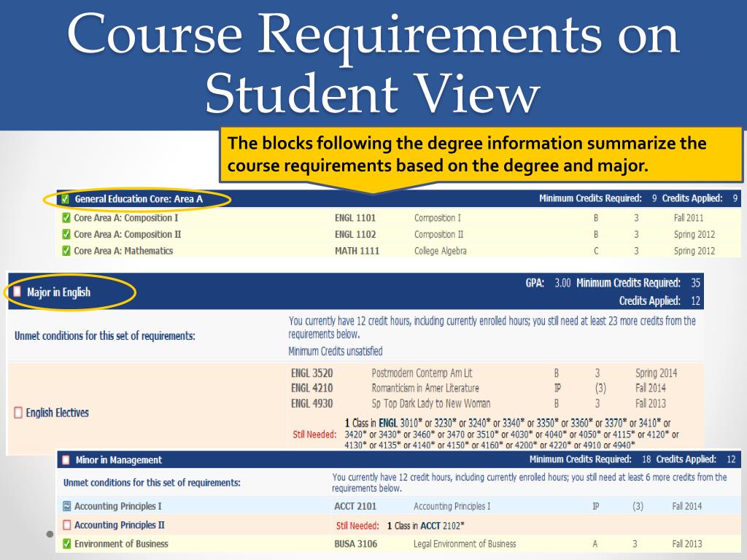Click Unmet conditions label in Management block

pyautogui.click(x=152, y=483)
